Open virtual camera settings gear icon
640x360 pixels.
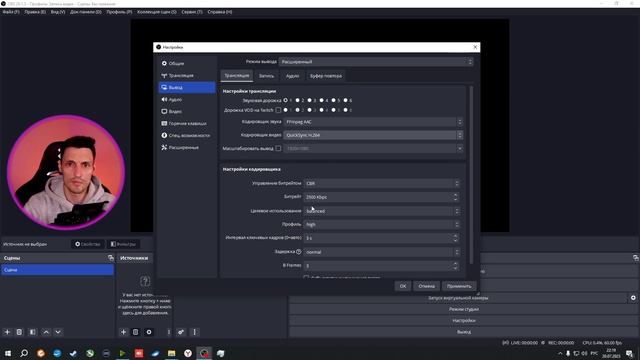click(x=633, y=298)
